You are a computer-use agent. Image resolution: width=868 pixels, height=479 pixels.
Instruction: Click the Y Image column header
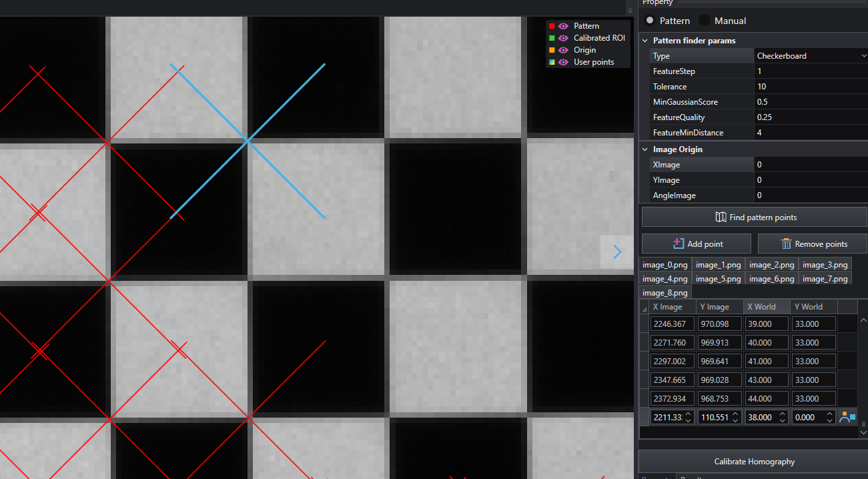(720, 307)
